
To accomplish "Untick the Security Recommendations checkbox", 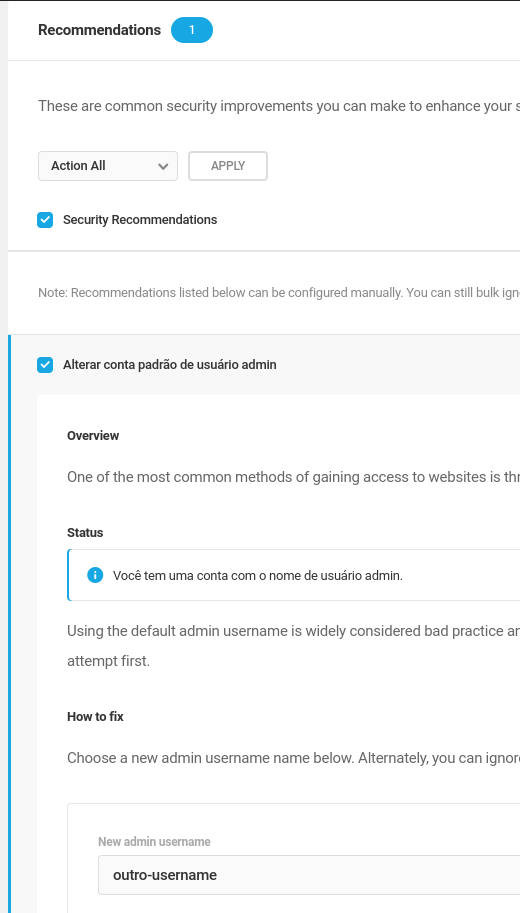I will point(45,220).
